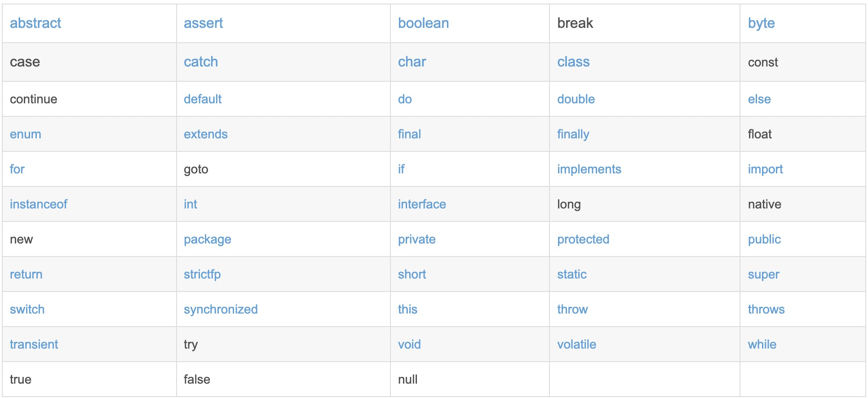The width and height of the screenshot is (868, 398).
Task: Click the catch keyword link
Action: 200,62
